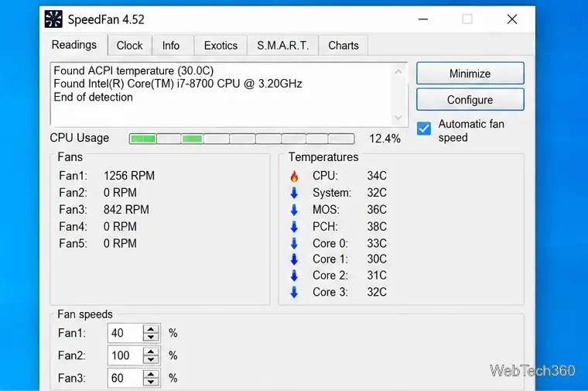Click the Fan2 speed input field showing 100
Image resolution: width=588 pixels, height=391 pixels.
[x=125, y=355]
